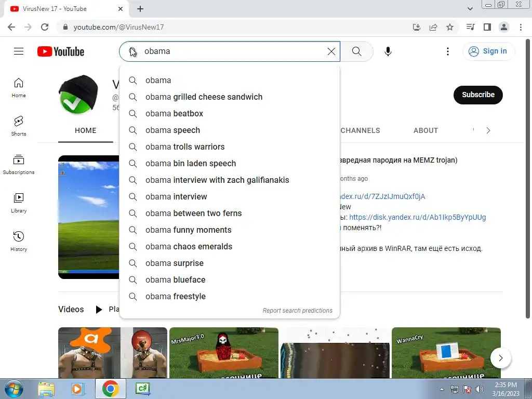This screenshot has width=532, height=399.
Task: Choose suggestion 'obama chaos emeralds'
Action: coord(230,247)
